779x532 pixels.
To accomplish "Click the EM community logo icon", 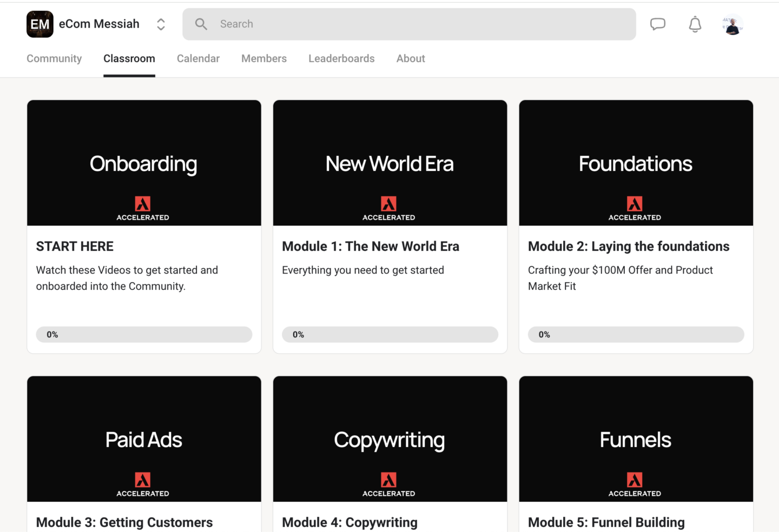I will click(x=40, y=24).
